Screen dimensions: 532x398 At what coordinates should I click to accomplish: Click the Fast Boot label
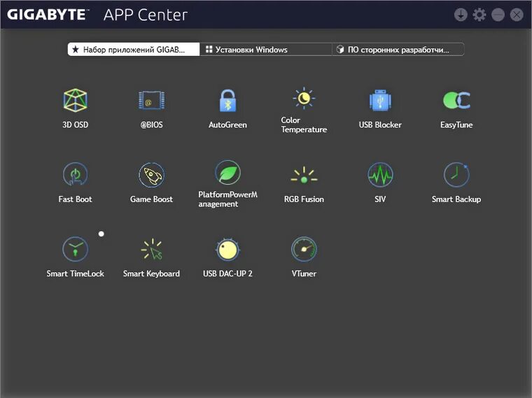[75, 199]
